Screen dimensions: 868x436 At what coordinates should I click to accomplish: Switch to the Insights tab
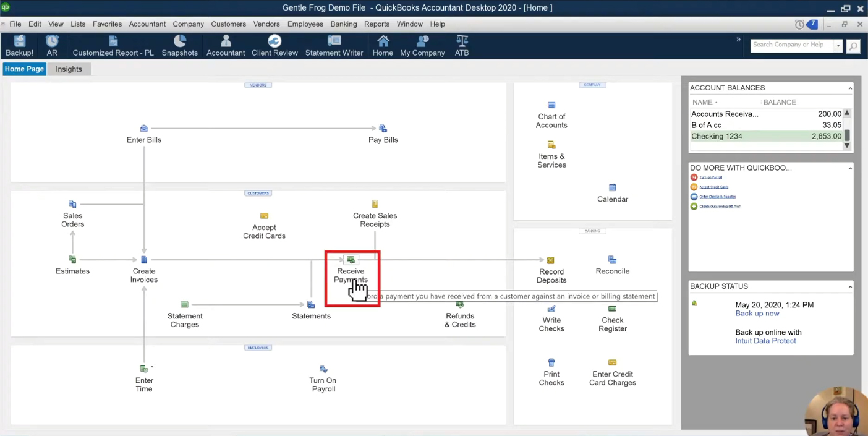69,69
